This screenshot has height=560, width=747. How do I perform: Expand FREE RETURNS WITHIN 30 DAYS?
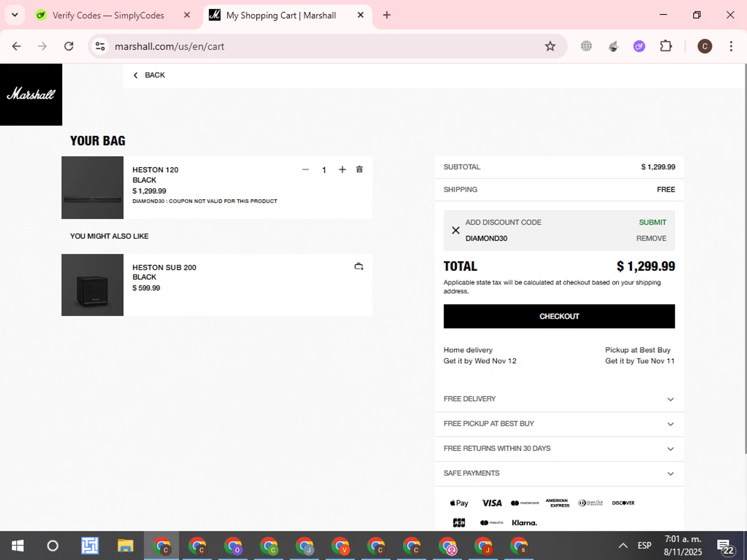click(559, 449)
